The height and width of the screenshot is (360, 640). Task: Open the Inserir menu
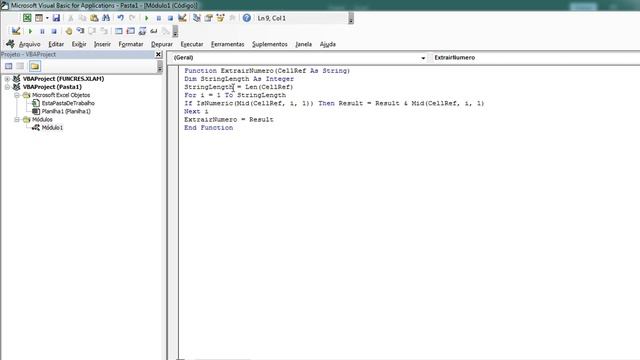point(102,44)
